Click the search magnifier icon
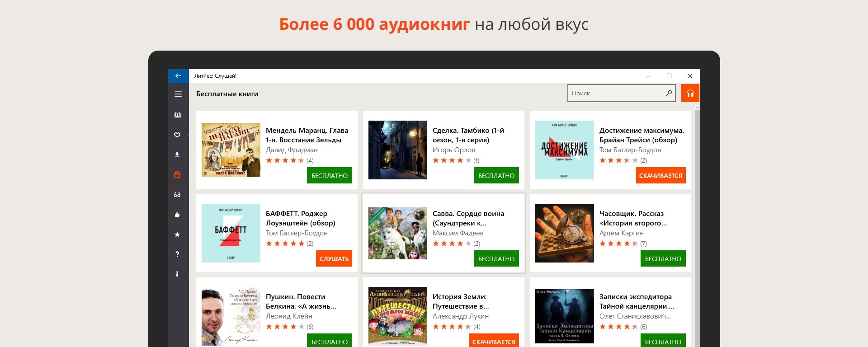 669,93
